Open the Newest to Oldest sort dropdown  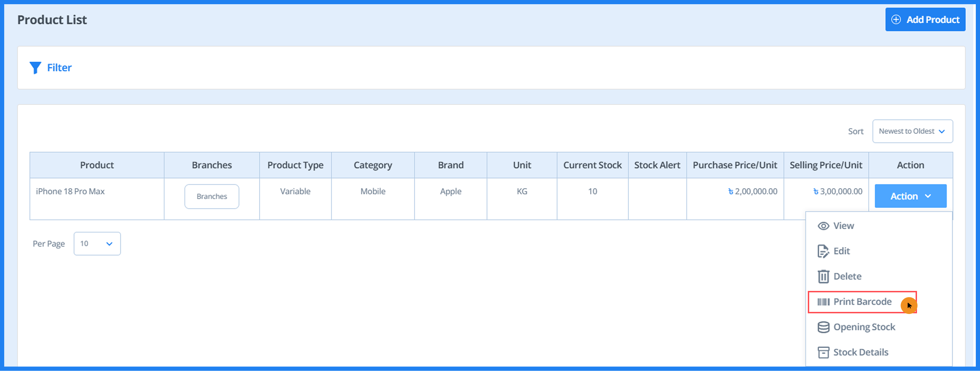(x=912, y=131)
